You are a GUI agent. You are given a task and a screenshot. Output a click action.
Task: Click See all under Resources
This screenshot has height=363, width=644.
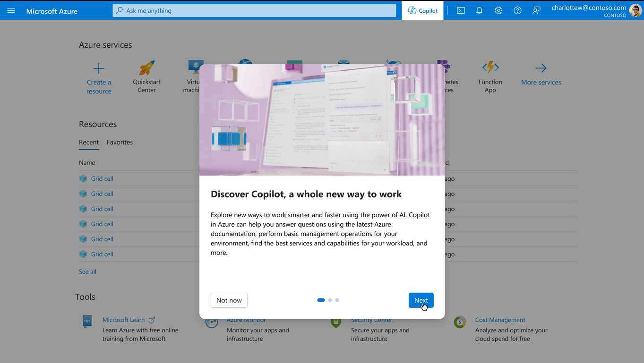[87, 271]
